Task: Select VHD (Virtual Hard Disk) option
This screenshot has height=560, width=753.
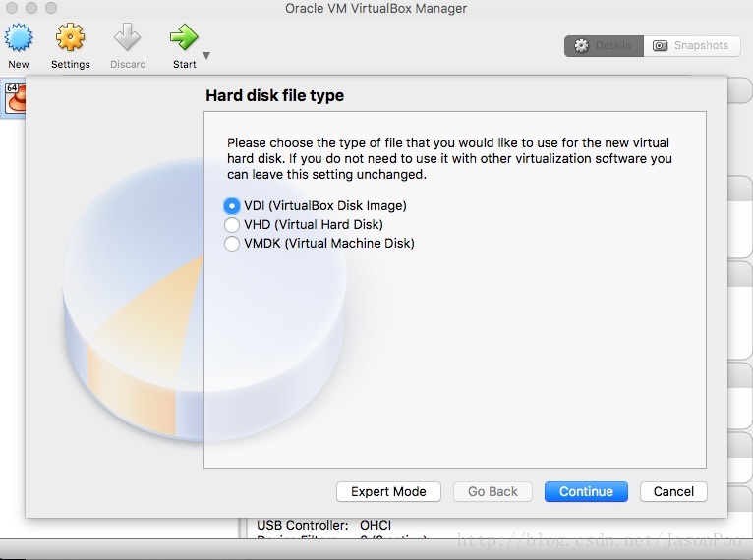Action: coord(304,225)
